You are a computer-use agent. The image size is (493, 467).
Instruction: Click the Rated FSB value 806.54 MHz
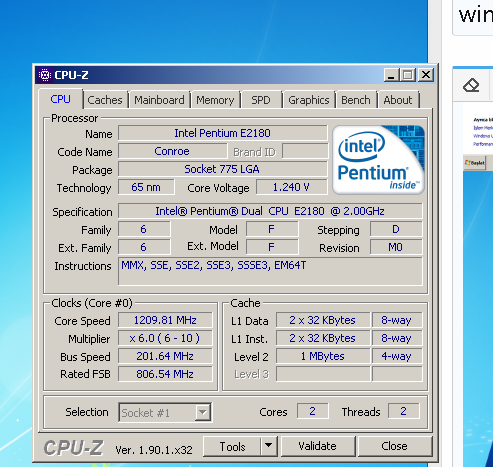point(165,374)
